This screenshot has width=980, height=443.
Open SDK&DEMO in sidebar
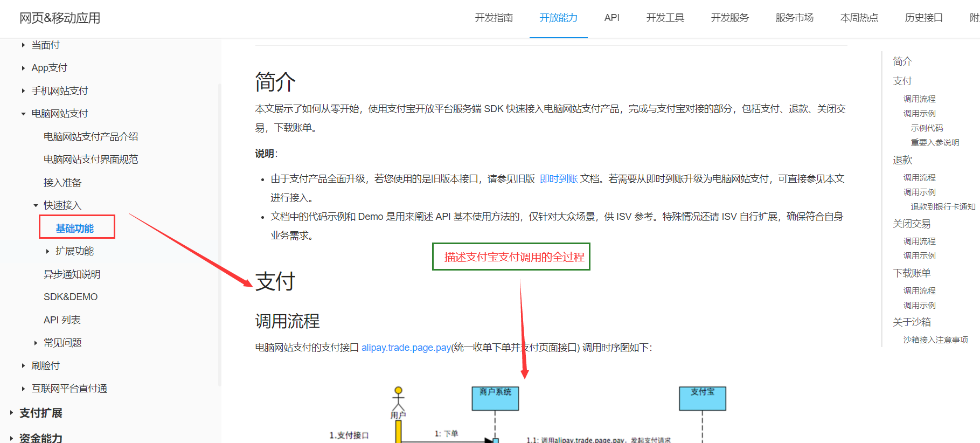click(71, 297)
